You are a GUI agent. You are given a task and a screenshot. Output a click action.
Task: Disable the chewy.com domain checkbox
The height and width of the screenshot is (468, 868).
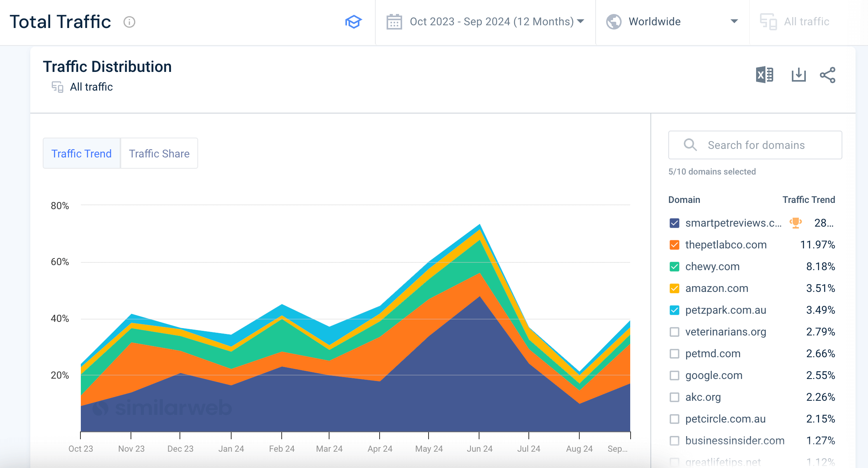click(675, 267)
